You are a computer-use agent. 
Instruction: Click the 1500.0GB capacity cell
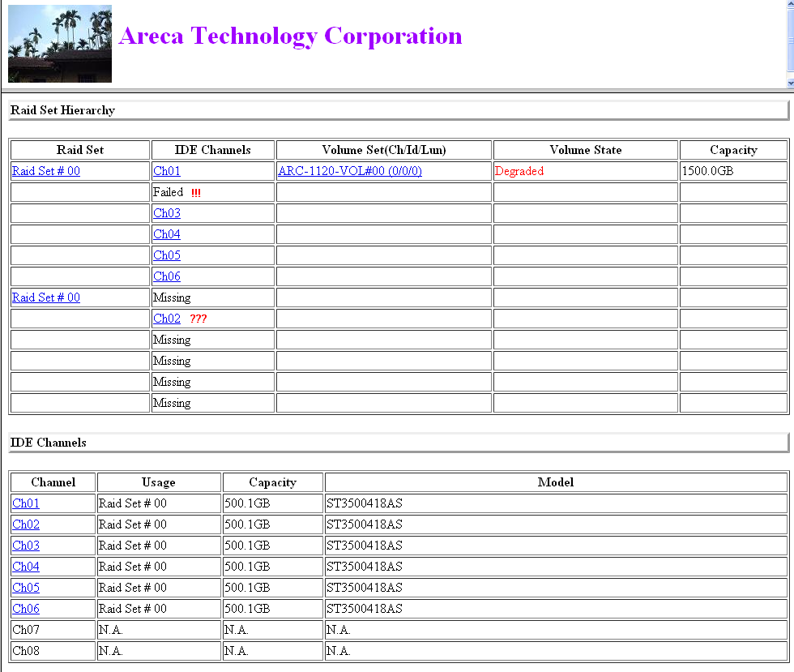pos(733,171)
